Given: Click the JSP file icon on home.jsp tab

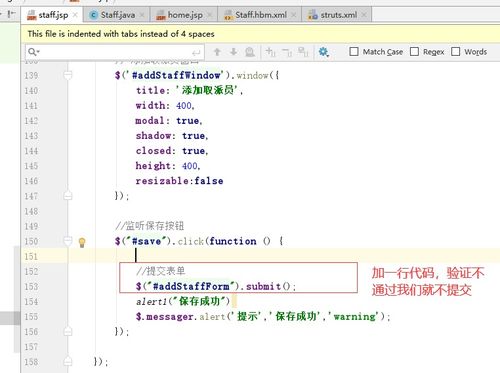Looking at the screenshot, I should click(x=161, y=15).
